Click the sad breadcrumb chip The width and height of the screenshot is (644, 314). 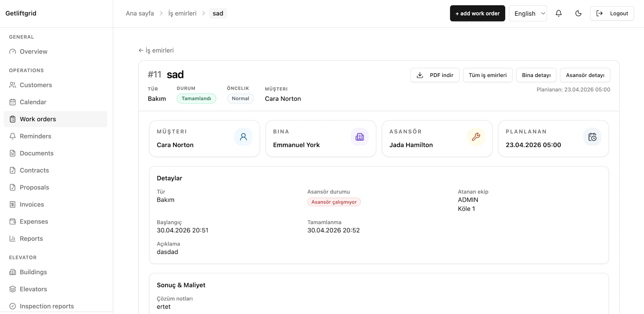click(x=218, y=13)
